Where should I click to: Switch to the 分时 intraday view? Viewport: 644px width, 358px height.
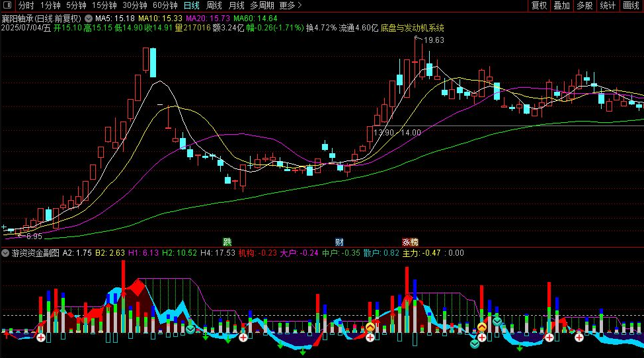click(26, 5)
